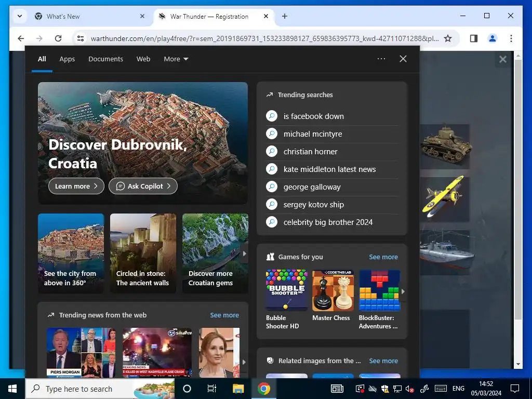The width and height of the screenshot is (532, 399).
Task: Close the What's New tab
Action: 142,16
